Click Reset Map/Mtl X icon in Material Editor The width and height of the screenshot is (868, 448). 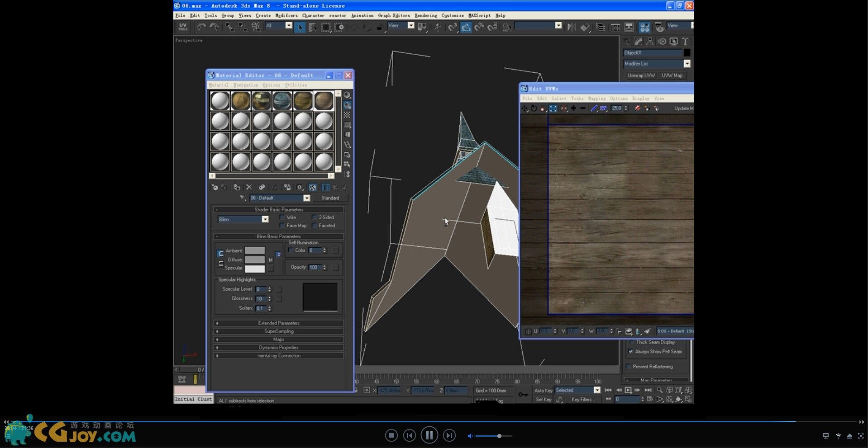pos(249,187)
